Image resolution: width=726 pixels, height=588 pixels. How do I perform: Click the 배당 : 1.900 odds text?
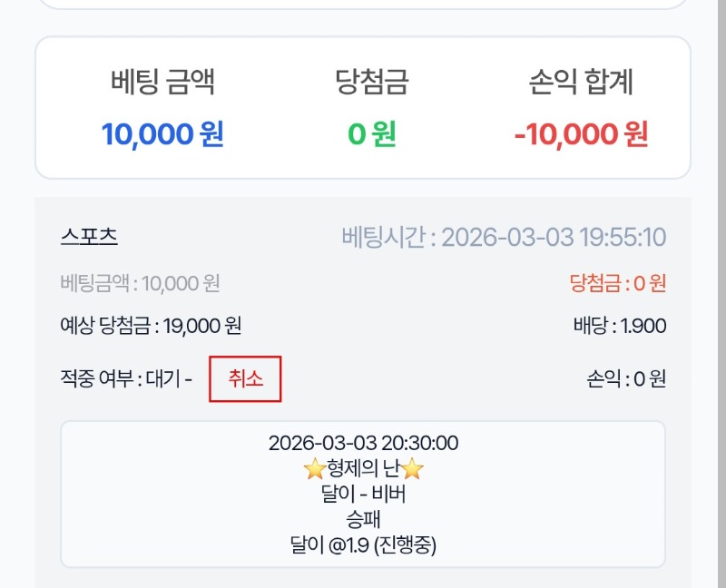[620, 326]
